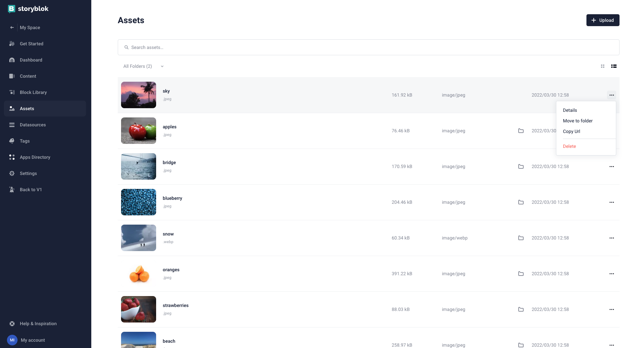The image size is (644, 348).
Task: Click the 'image/webp' type cell
Action: 454,238
